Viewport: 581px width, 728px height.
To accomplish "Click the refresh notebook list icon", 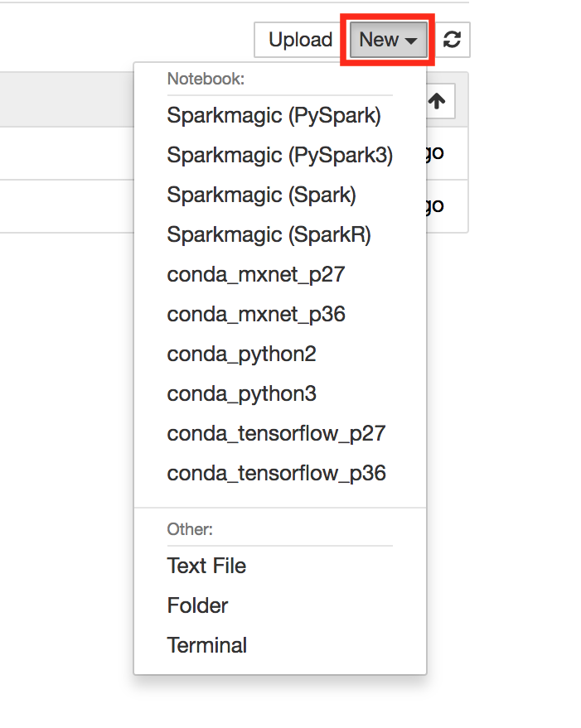I will [x=452, y=40].
